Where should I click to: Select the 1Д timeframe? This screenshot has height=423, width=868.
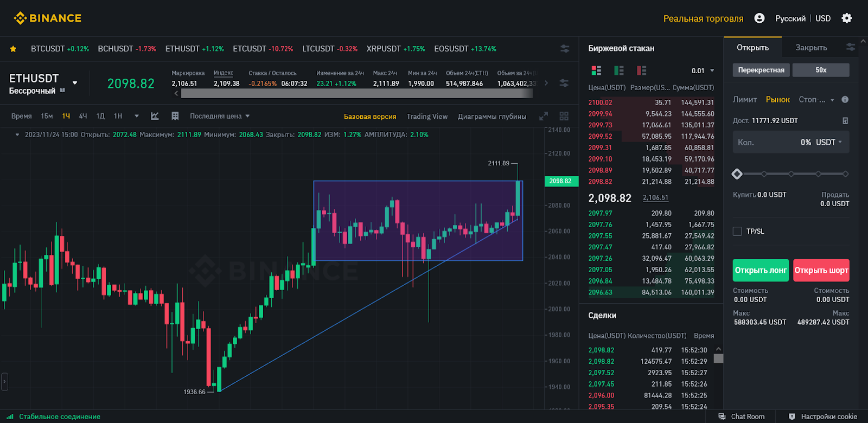click(100, 116)
